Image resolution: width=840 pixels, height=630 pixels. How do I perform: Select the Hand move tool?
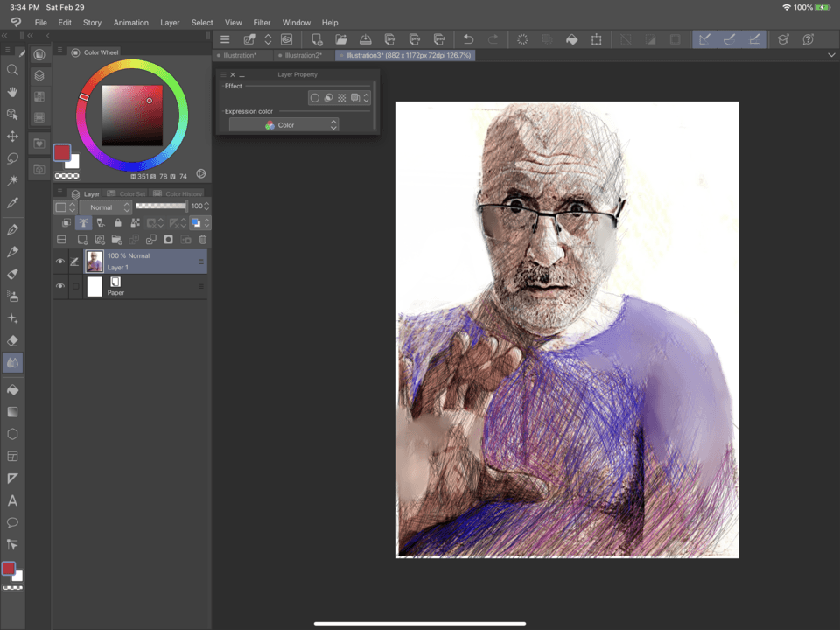(x=12, y=92)
